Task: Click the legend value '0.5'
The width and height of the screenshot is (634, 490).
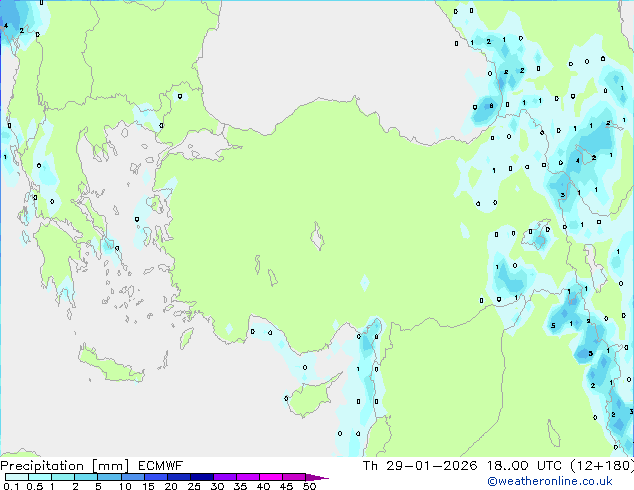Action: tap(34, 486)
